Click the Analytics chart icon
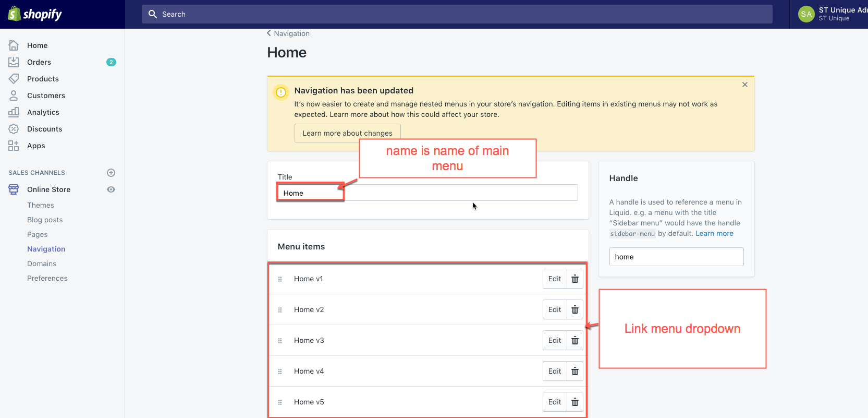 click(14, 112)
